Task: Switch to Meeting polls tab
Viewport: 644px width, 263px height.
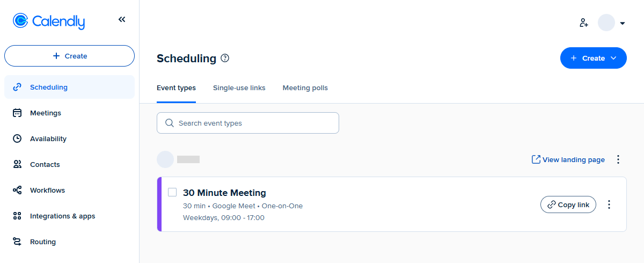Action: (305, 87)
